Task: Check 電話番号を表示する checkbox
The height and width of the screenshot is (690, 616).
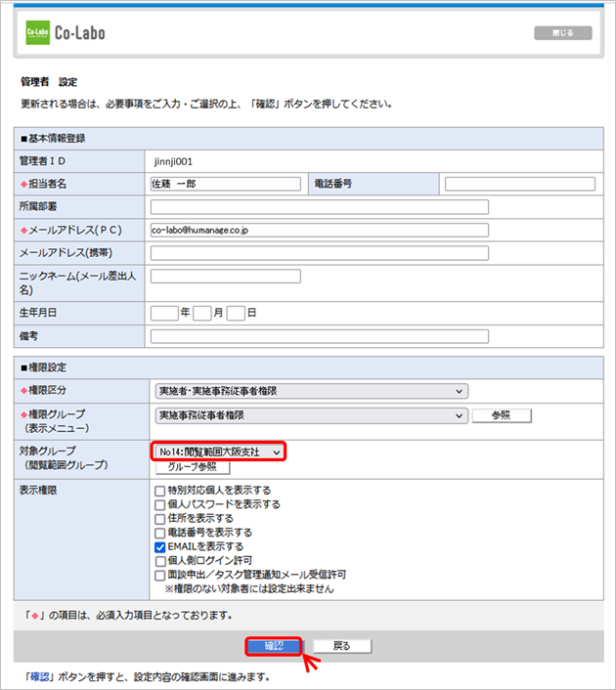Action: coord(160,533)
